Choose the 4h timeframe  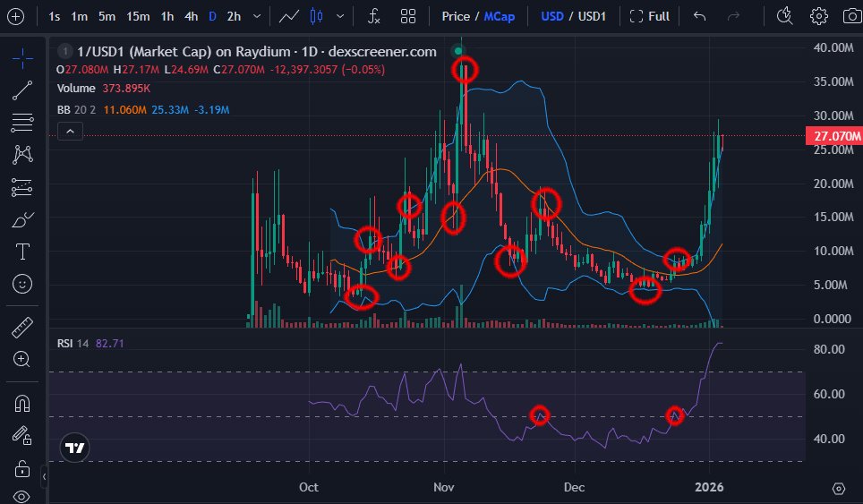(x=191, y=16)
